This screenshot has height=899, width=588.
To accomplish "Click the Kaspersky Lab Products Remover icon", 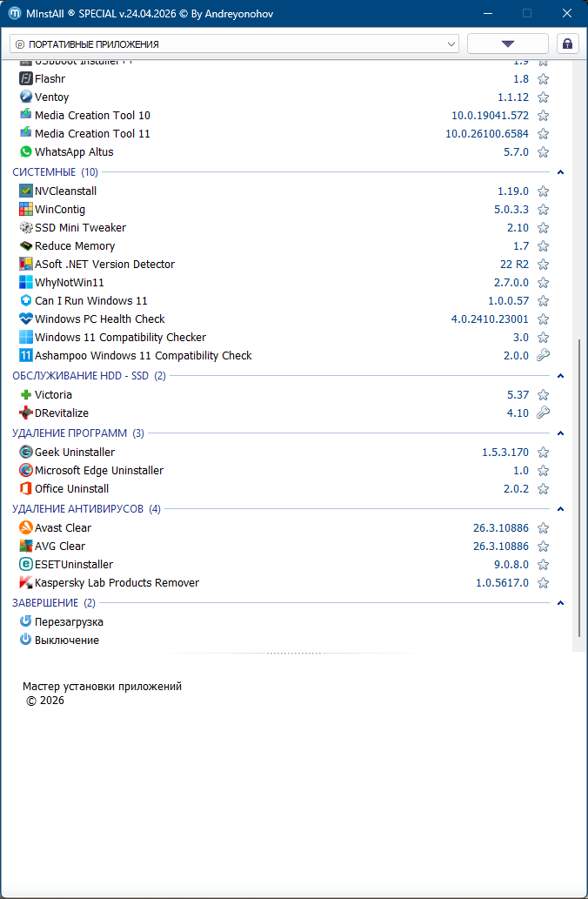I will 26,583.
